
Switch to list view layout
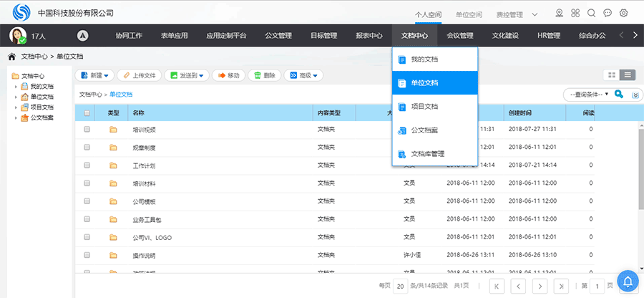628,74
